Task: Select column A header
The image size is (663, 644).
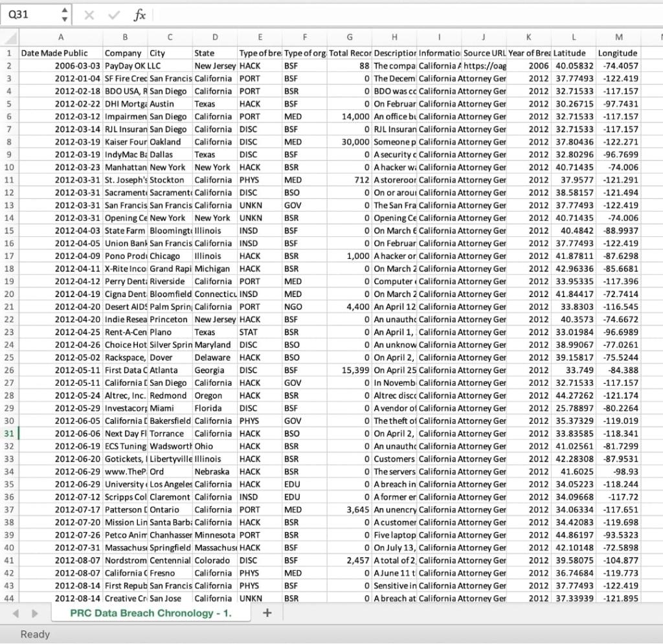Action: pos(61,38)
